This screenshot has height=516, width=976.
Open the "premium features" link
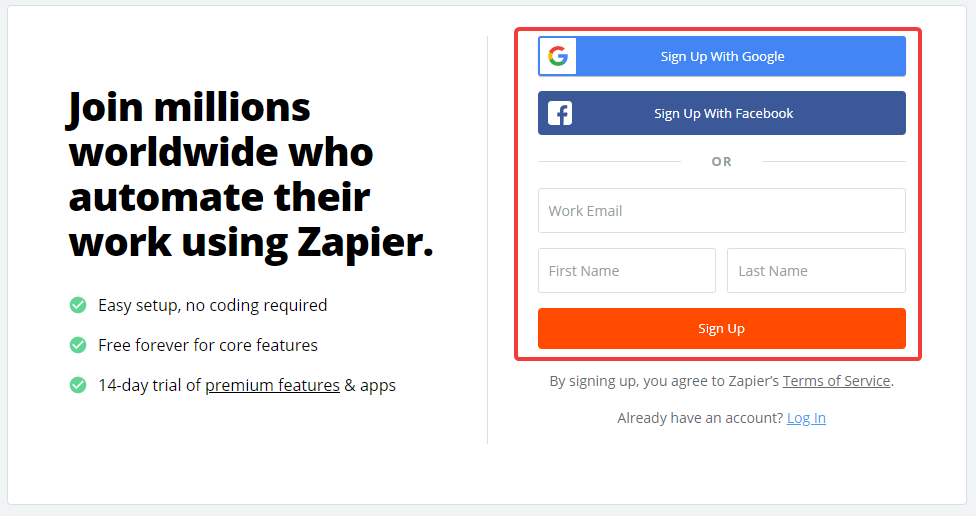[x=272, y=385]
